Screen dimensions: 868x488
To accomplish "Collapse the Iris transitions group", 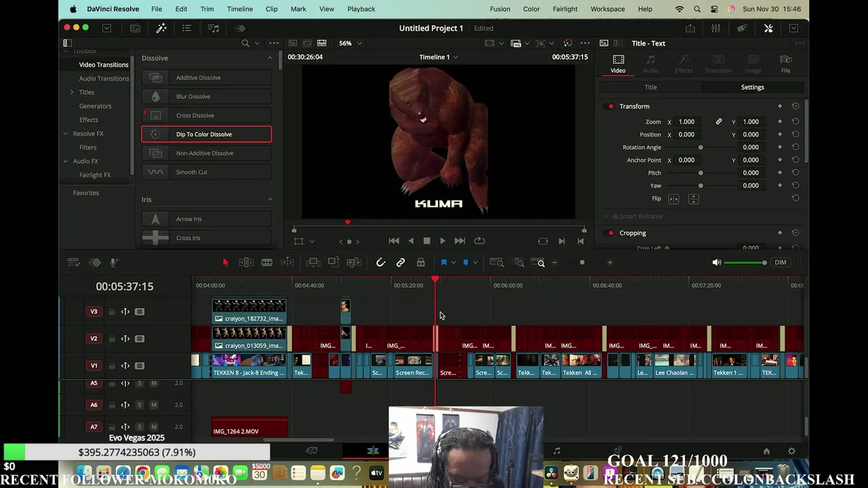I will [270, 199].
